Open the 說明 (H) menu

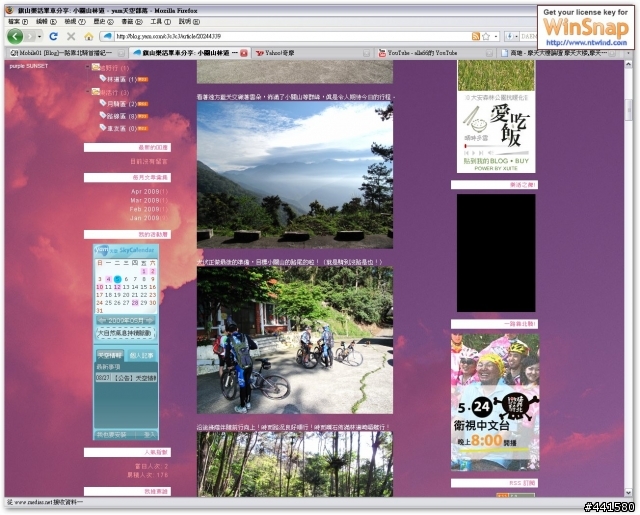pos(189,22)
